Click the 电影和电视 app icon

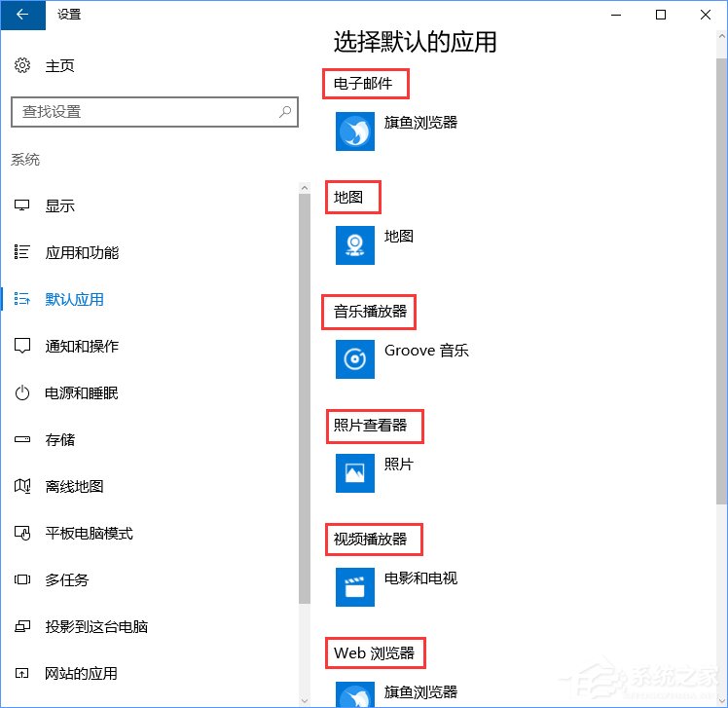355,586
